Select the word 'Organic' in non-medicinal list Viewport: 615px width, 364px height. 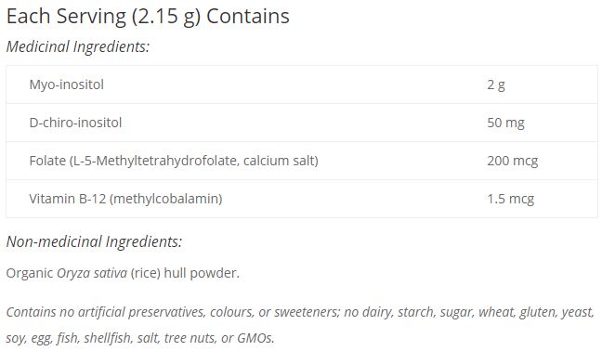click(30, 273)
